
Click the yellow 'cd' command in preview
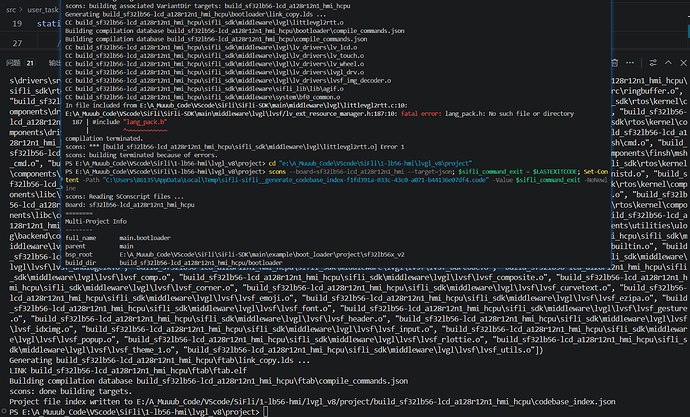[x=272, y=163]
